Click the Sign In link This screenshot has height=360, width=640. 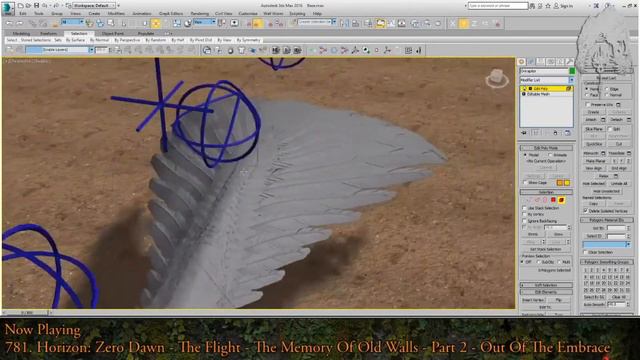[566, 6]
